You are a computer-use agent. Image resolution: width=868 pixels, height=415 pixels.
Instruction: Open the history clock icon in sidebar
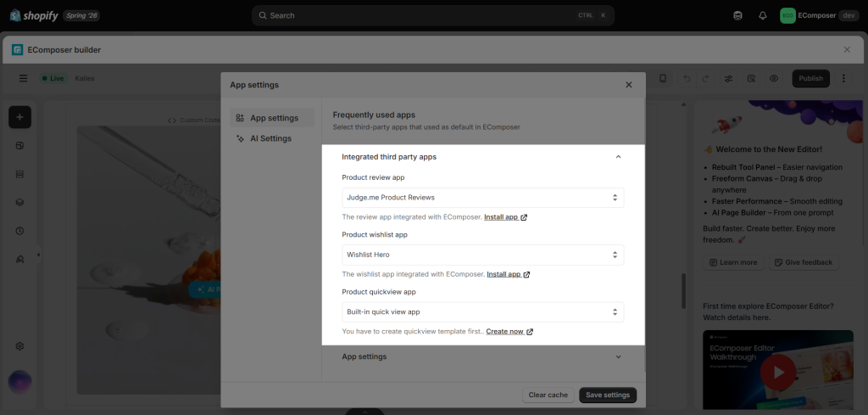point(20,231)
